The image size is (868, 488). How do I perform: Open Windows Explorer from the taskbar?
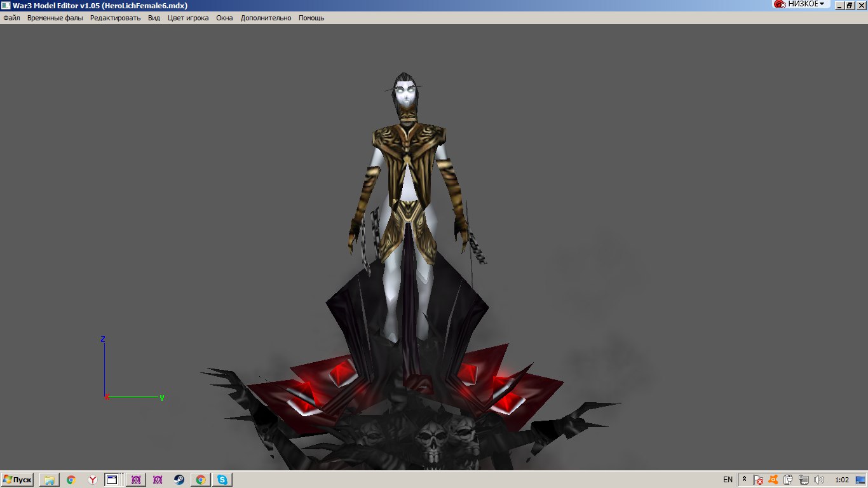[x=49, y=480]
